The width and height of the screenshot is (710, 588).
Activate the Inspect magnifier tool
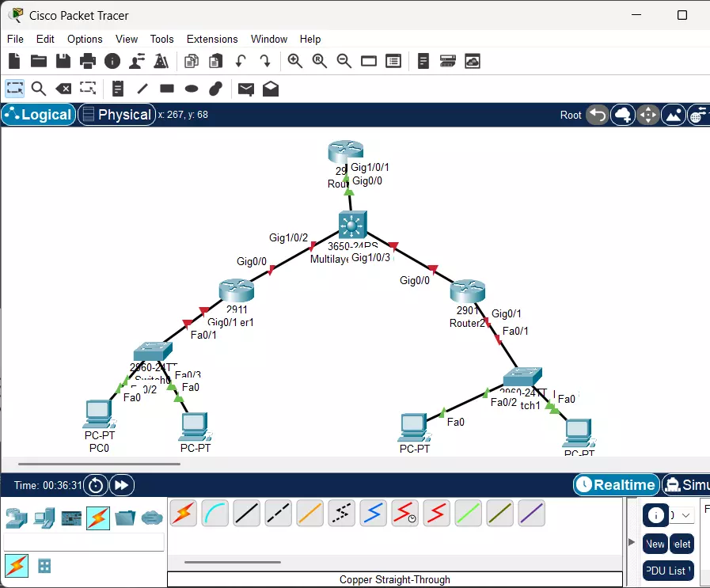(39, 89)
